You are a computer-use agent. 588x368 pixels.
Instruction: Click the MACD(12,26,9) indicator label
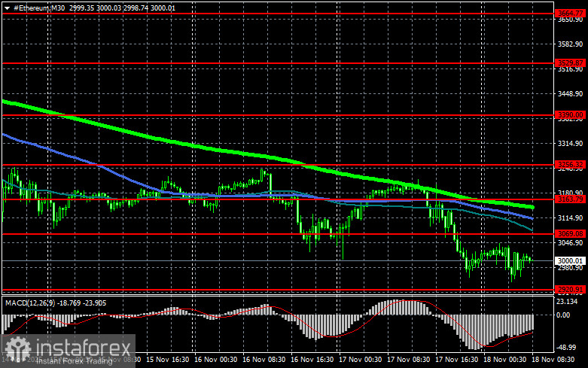click(30, 303)
